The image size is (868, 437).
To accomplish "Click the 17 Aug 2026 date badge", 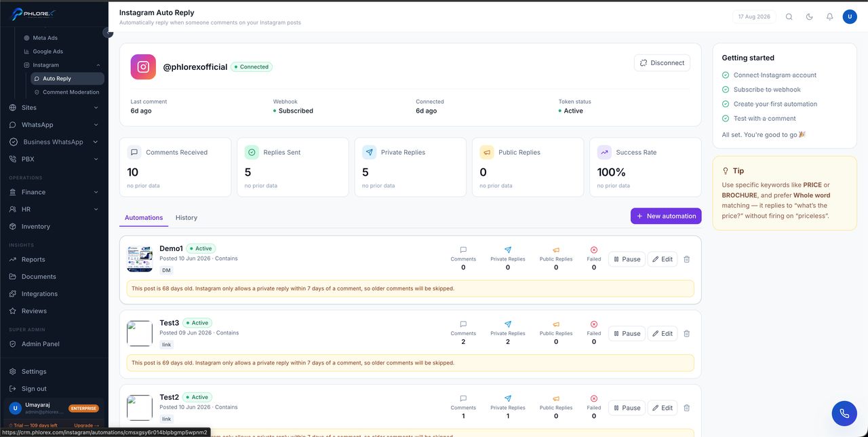I will pos(754,16).
